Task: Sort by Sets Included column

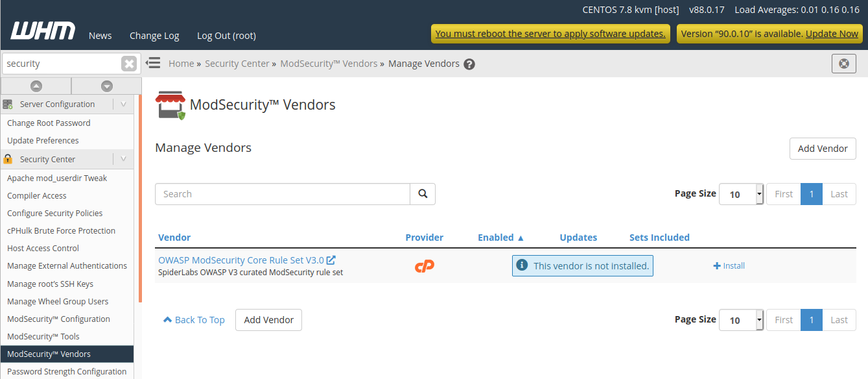Action: tap(659, 238)
